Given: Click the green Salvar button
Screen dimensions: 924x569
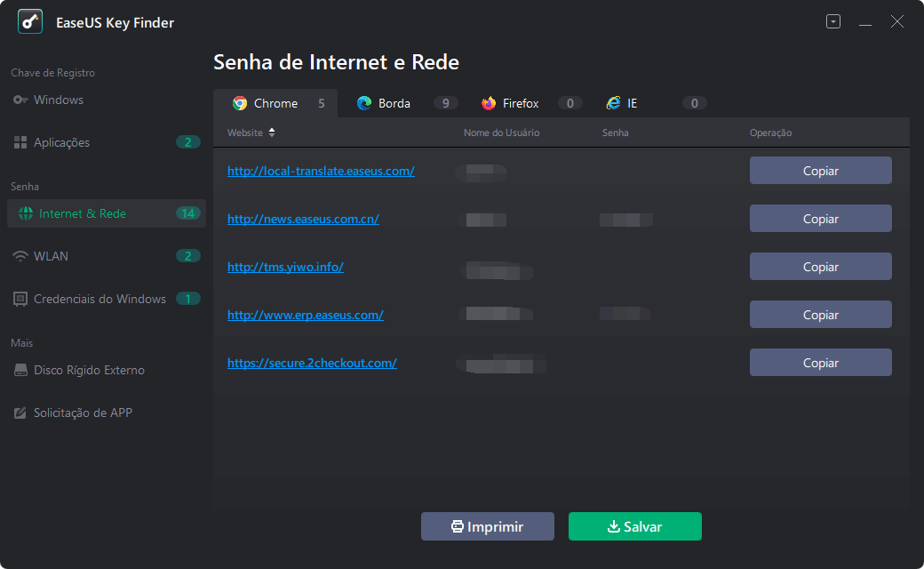Looking at the screenshot, I should coord(634,526).
